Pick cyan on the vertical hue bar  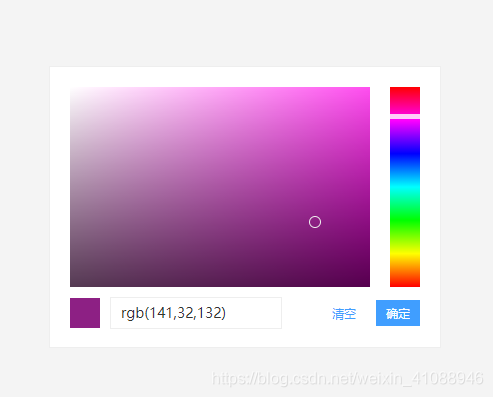[x=405, y=187]
